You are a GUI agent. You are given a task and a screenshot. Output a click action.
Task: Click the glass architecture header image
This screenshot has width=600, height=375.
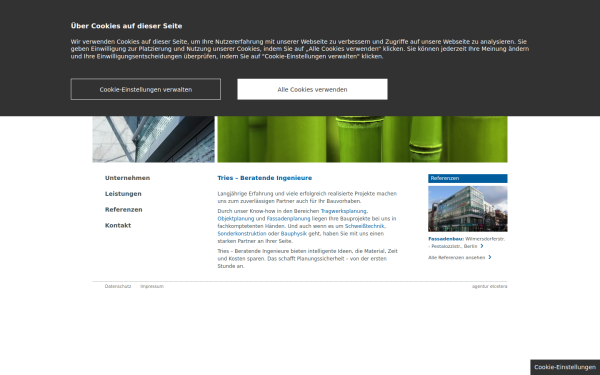tap(153, 139)
